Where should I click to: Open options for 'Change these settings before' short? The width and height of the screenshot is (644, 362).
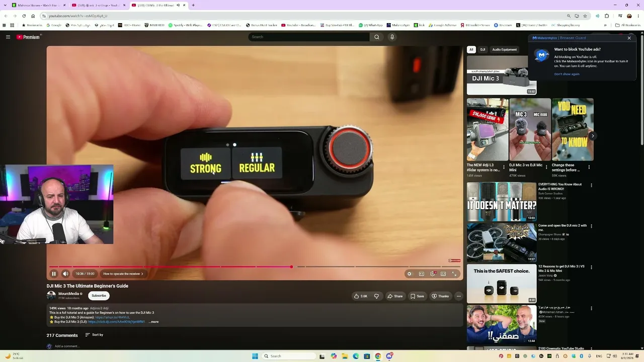click(589, 167)
